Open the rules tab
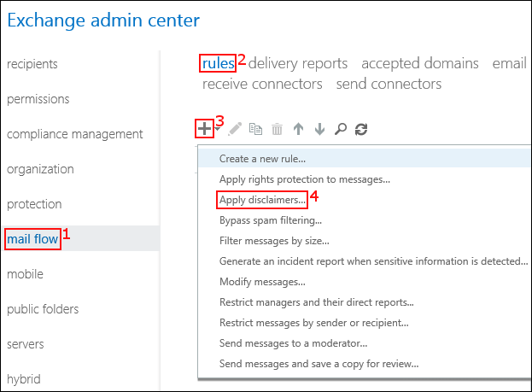The image size is (532, 392). tap(218, 63)
